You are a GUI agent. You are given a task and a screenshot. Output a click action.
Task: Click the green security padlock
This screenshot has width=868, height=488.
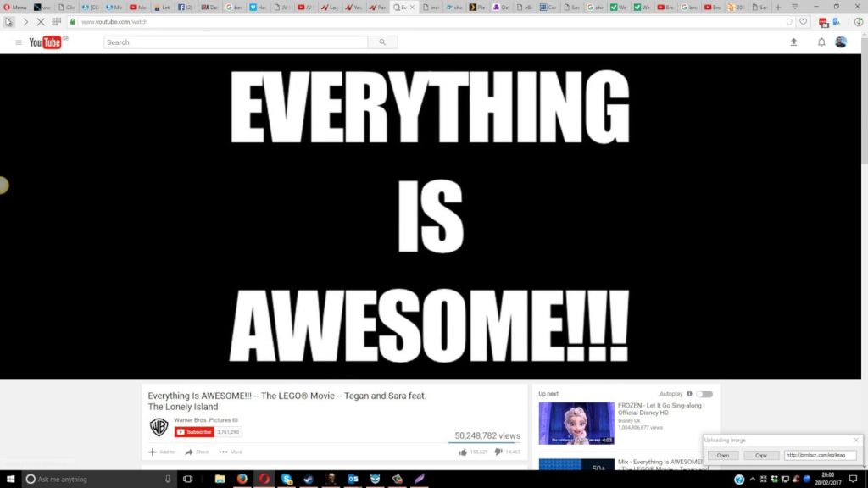73,21
